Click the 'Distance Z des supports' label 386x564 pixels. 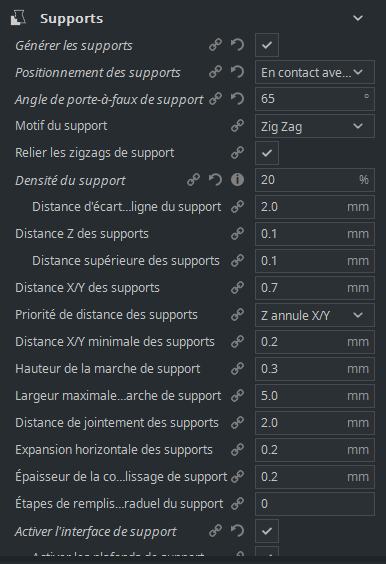(82, 234)
